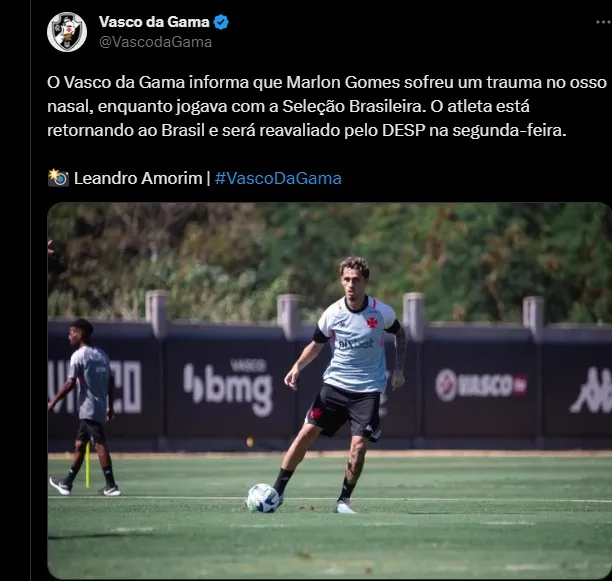Image resolution: width=612 pixels, height=581 pixels.
Task: Click the name Marlon Gomes in tweet text
Action: (343, 83)
